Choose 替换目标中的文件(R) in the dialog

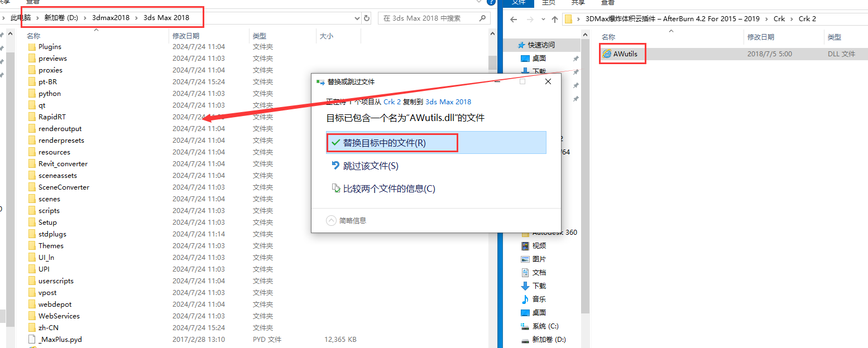(436, 143)
